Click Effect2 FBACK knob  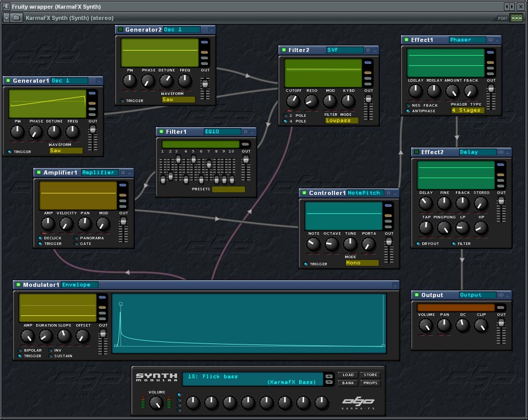pyautogui.click(x=463, y=203)
